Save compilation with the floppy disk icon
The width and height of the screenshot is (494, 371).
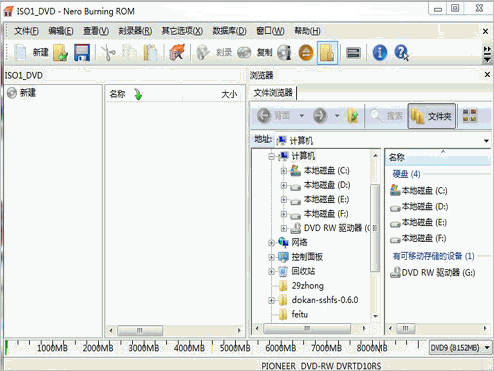pyautogui.click(x=82, y=52)
